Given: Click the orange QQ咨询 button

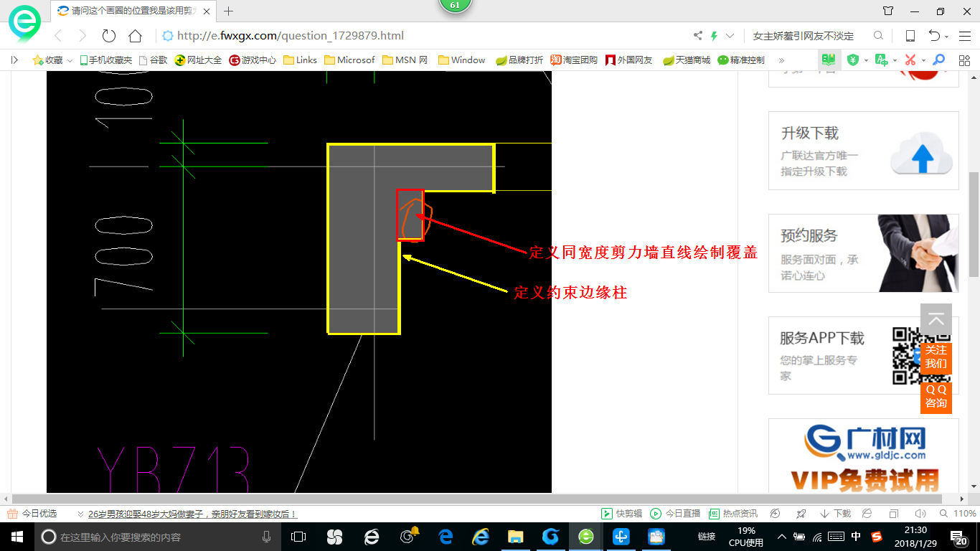Looking at the screenshot, I should tap(936, 396).
